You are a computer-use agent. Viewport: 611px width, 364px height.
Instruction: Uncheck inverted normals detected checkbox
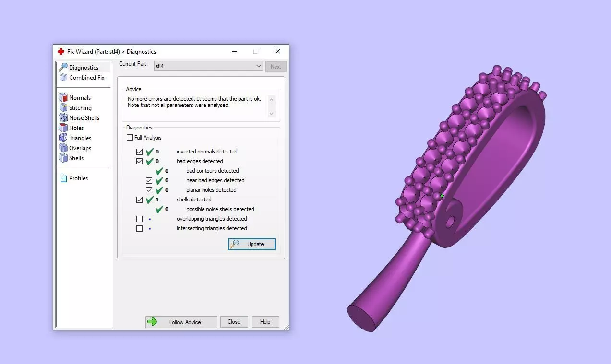pos(139,152)
